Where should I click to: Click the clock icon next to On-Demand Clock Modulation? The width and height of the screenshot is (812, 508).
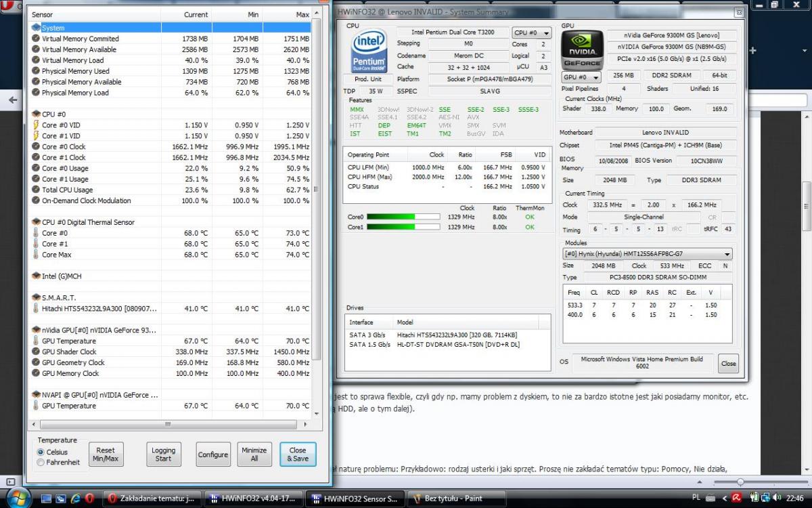(x=36, y=200)
